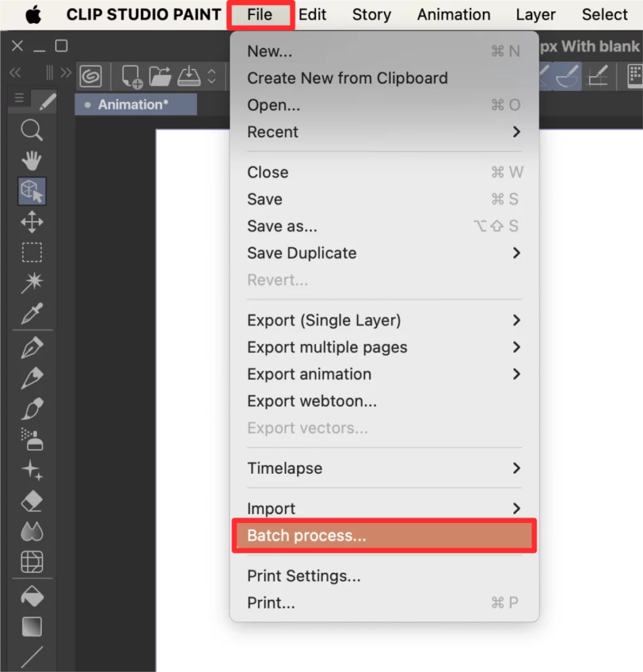Viewport: 643px width, 672px height.
Task: Expand the Import submenu
Action: pyautogui.click(x=384, y=509)
